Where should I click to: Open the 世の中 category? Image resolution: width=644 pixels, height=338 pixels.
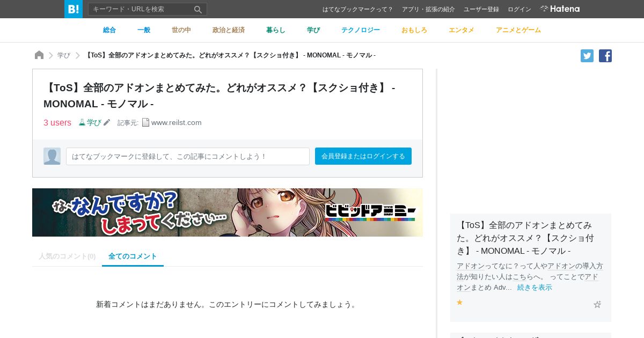(x=181, y=30)
